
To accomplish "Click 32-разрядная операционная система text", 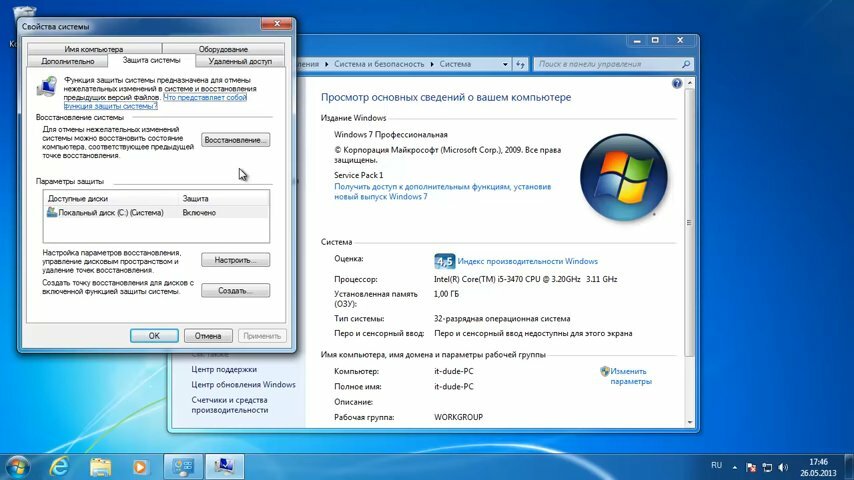I will (x=502, y=318).
